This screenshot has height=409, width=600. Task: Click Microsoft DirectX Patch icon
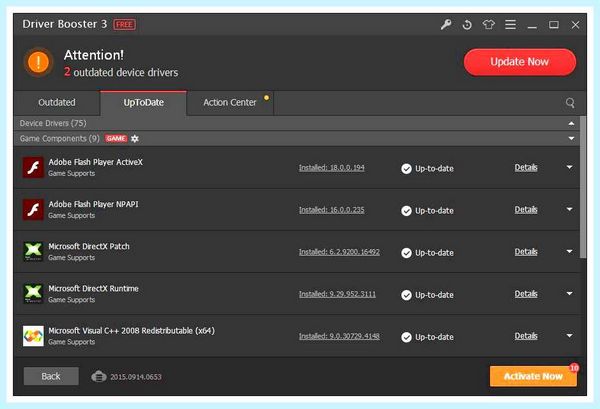[33, 252]
